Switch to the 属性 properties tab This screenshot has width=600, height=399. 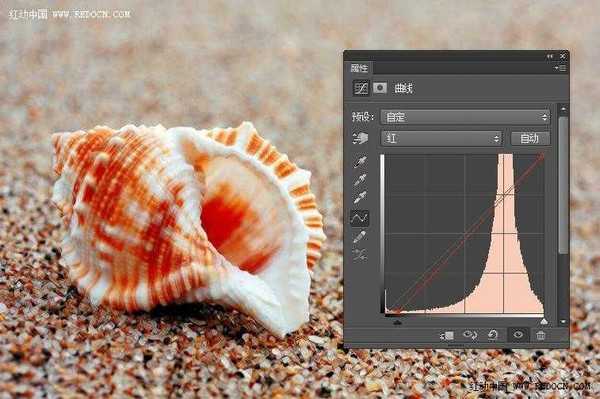click(359, 68)
